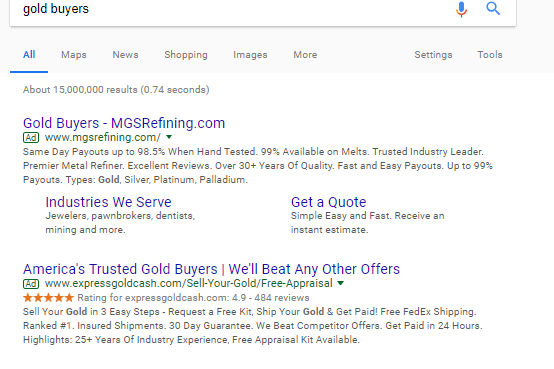Click the www.mgsrefining.com/ URL text
This screenshot has width=554, height=369.
tap(103, 137)
